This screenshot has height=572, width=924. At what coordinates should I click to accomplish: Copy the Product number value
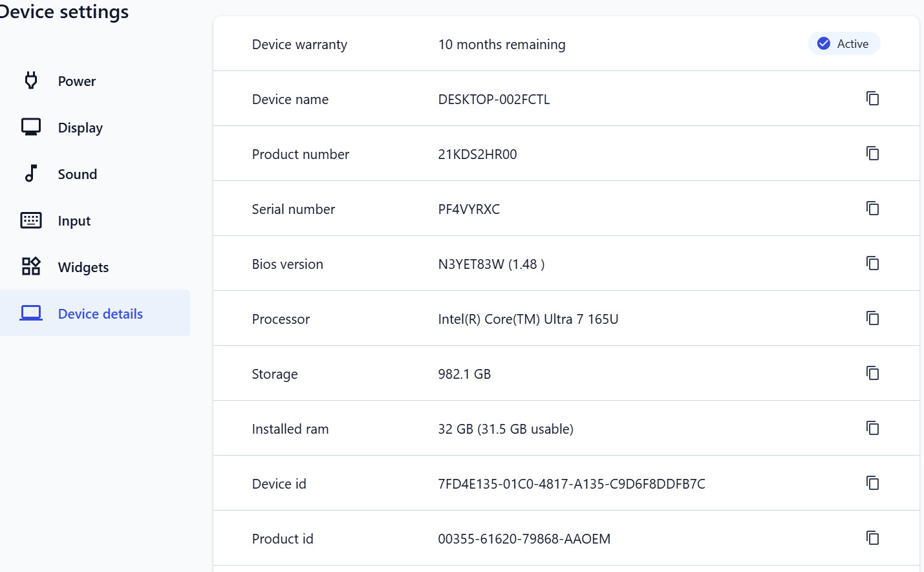[872, 153]
